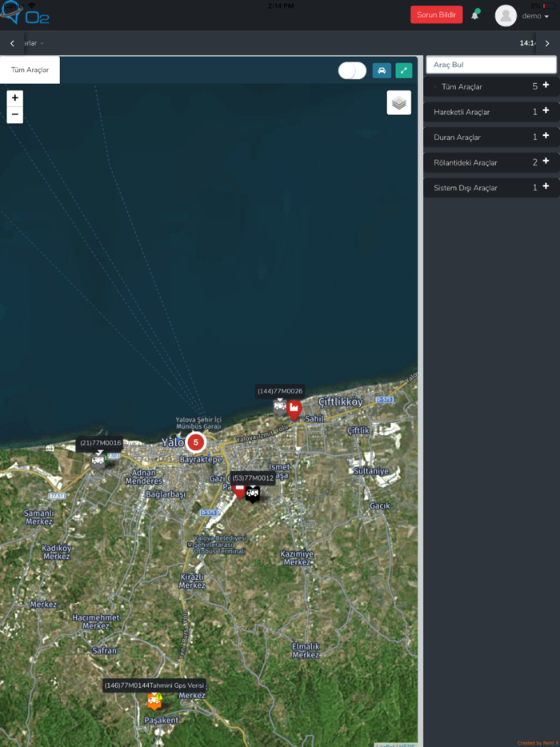Click the user profile avatar
Image resolution: width=560 pixels, height=747 pixels.
tap(505, 15)
